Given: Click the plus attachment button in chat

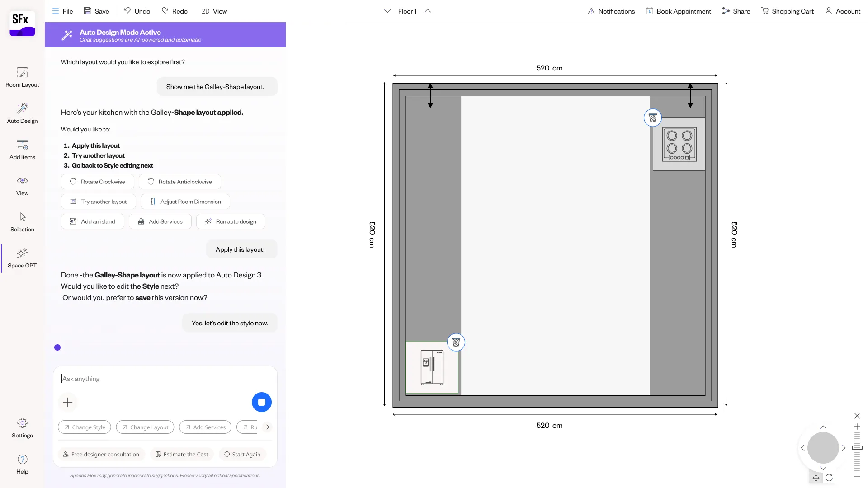Looking at the screenshot, I should coord(68,402).
